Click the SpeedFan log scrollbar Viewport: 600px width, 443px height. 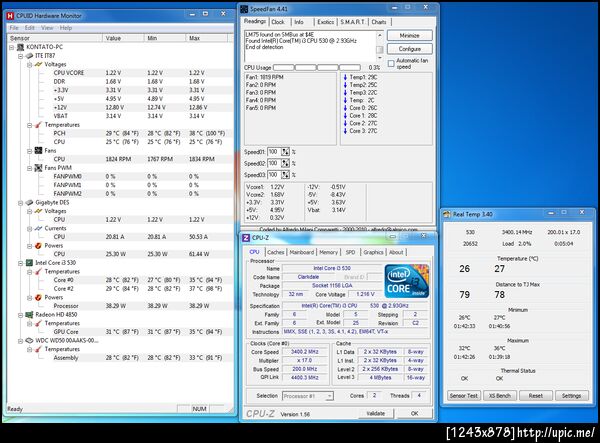pos(380,47)
